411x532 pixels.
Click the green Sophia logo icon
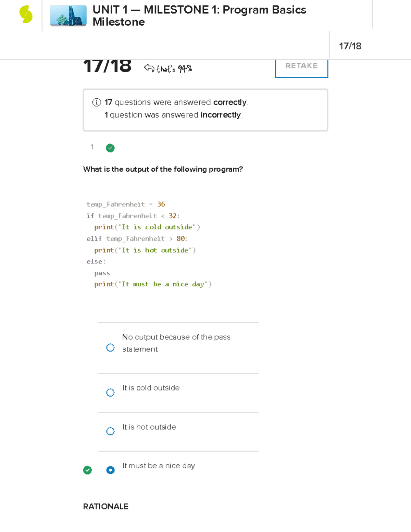coord(26,15)
